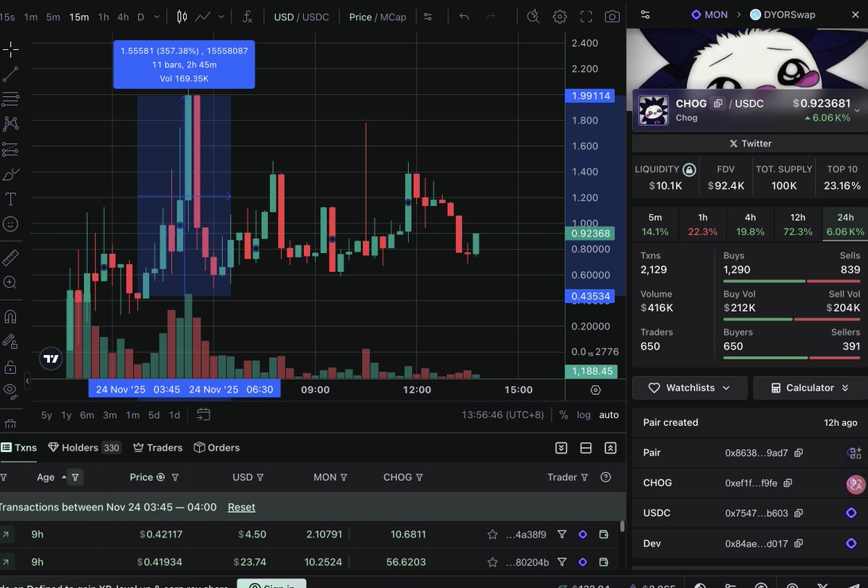The height and width of the screenshot is (588, 868).
Task: Select the ruler measure tool
Action: point(10,257)
